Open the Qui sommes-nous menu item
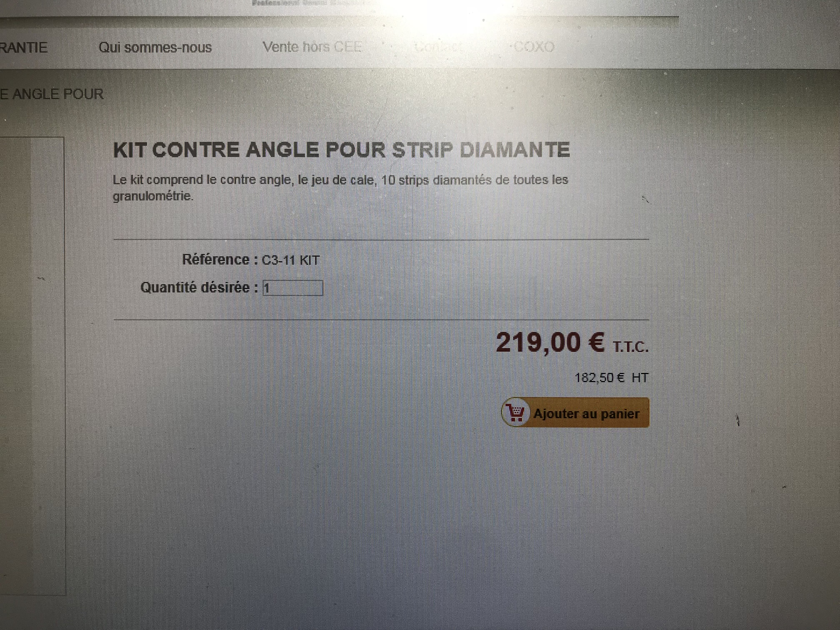 155,47
